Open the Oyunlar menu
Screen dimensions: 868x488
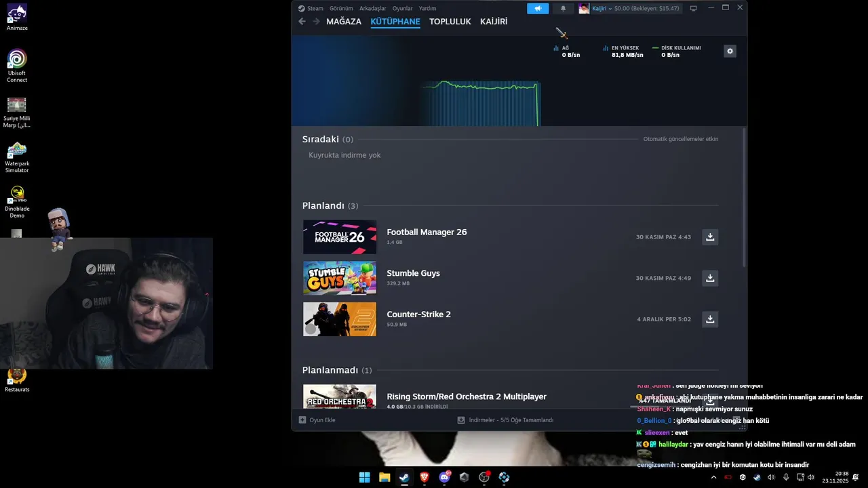[403, 8]
